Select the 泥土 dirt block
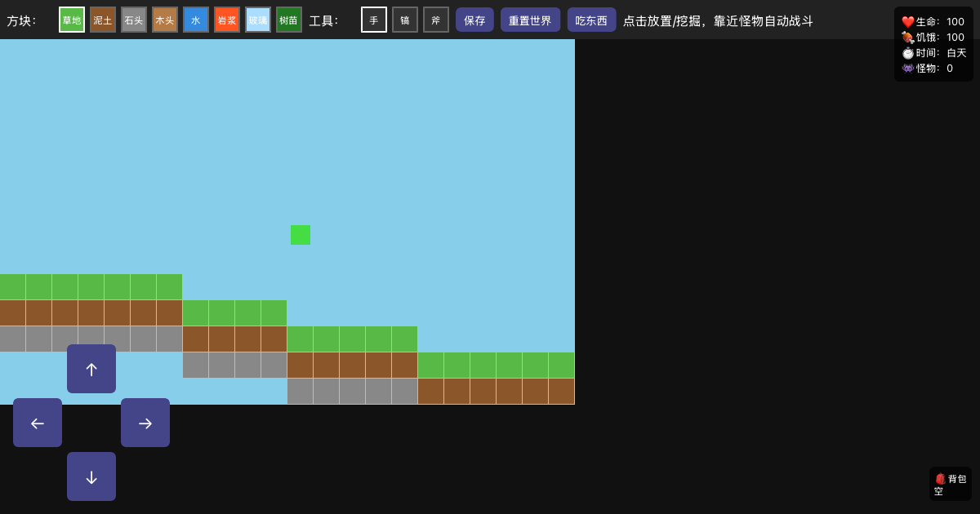Screen dimensions: 980x514 tap(103, 20)
